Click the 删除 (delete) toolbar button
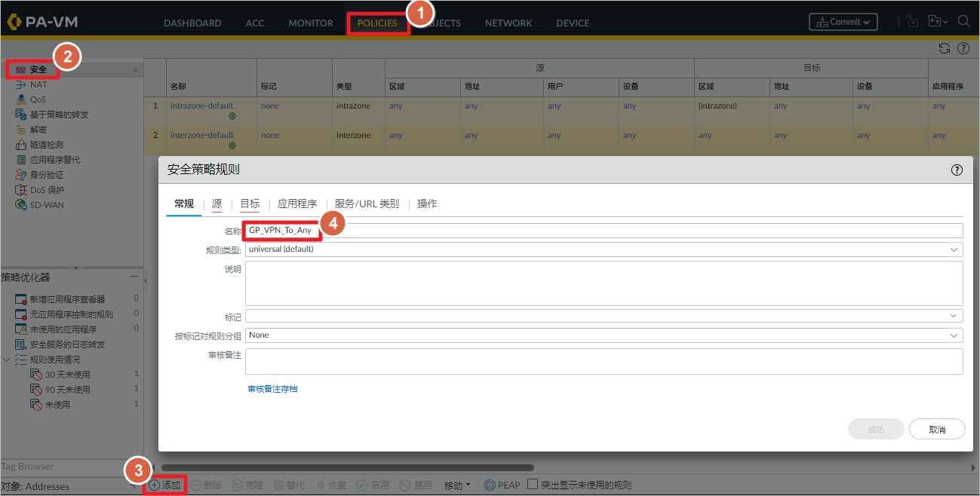Viewport: 980px width, 496px height. coord(206,485)
